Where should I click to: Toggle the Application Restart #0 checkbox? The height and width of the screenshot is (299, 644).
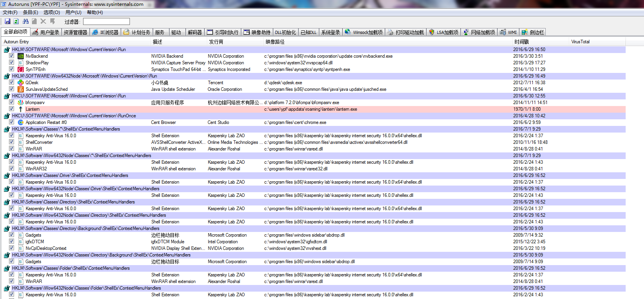coord(12,122)
